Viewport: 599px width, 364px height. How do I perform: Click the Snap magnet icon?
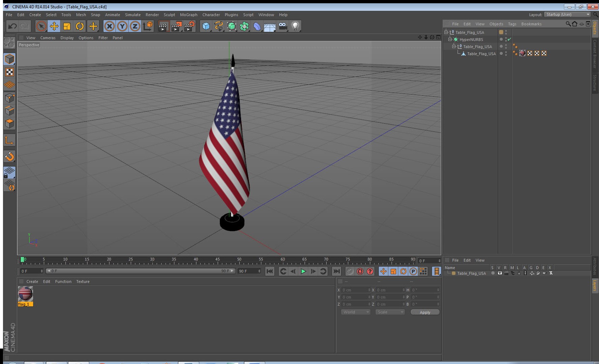9,156
